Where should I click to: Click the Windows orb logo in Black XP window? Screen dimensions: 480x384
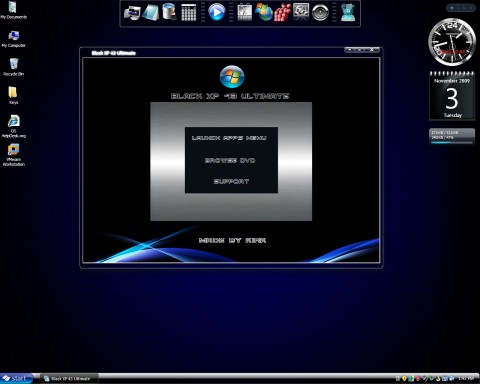click(232, 77)
